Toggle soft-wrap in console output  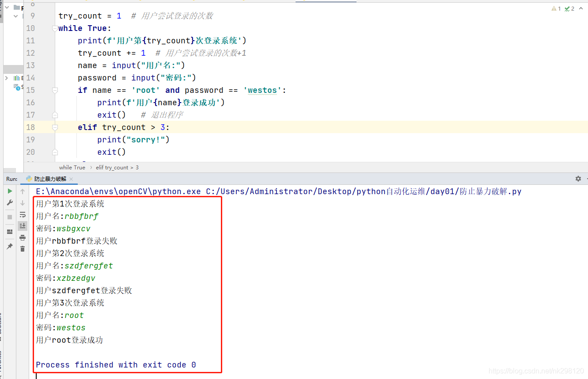pos(23,214)
